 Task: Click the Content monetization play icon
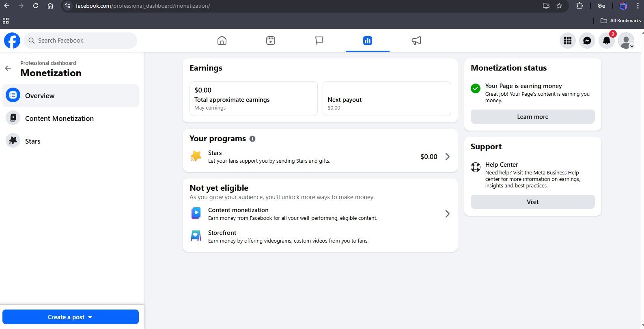[x=196, y=213]
